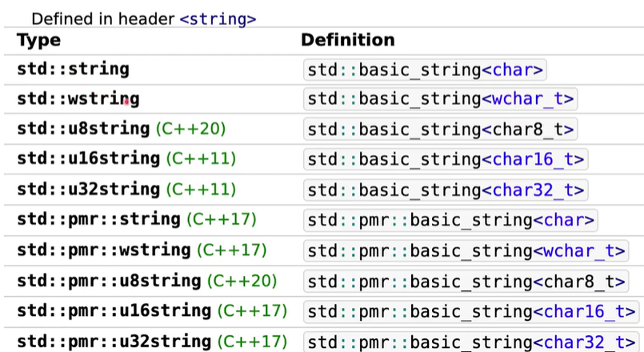
Task: Click std::basic_string<char8_t> definition box
Action: 439,130
